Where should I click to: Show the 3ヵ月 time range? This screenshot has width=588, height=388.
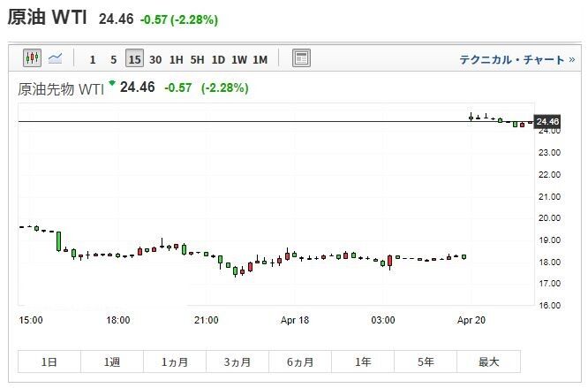pyautogui.click(x=237, y=361)
